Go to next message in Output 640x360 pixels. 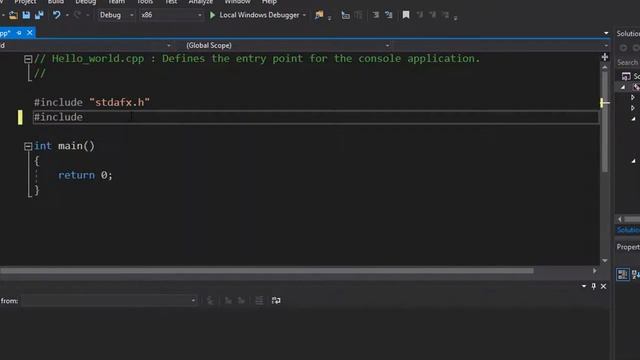coord(241,301)
